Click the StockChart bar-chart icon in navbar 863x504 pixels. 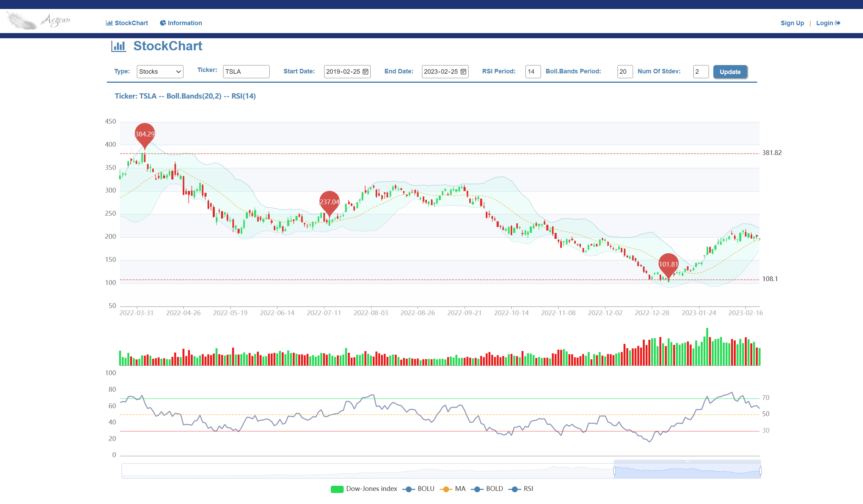pos(109,23)
